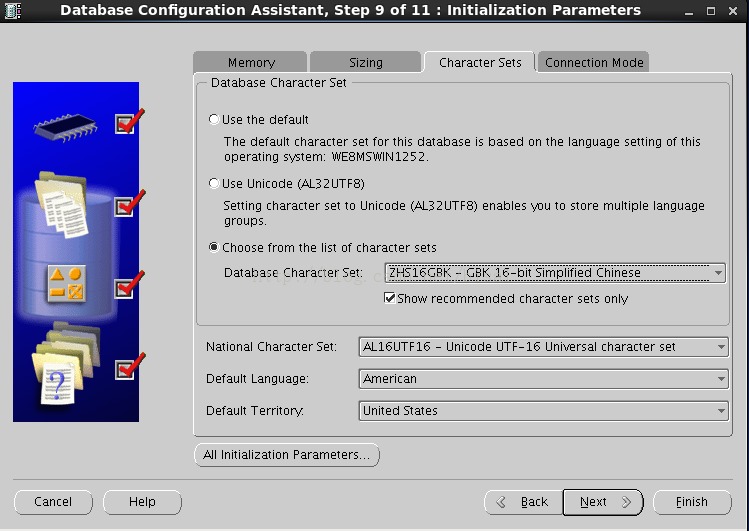749x531 pixels.
Task: Click Next to continue the wizard
Action: click(603, 502)
